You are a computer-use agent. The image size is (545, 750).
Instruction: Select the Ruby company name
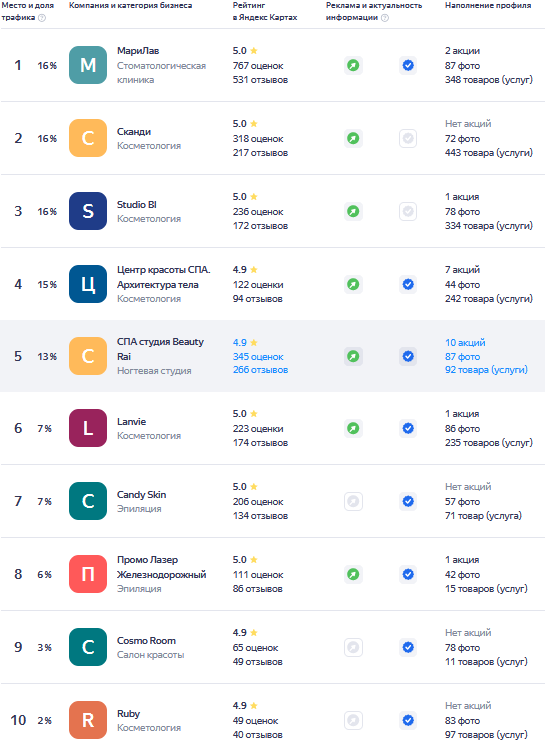128,713
